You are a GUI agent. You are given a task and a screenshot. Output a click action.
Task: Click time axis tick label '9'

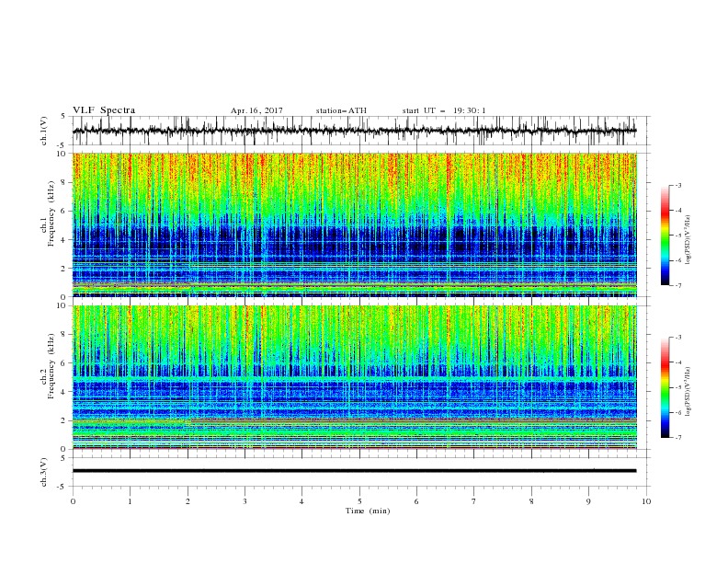coord(588,501)
